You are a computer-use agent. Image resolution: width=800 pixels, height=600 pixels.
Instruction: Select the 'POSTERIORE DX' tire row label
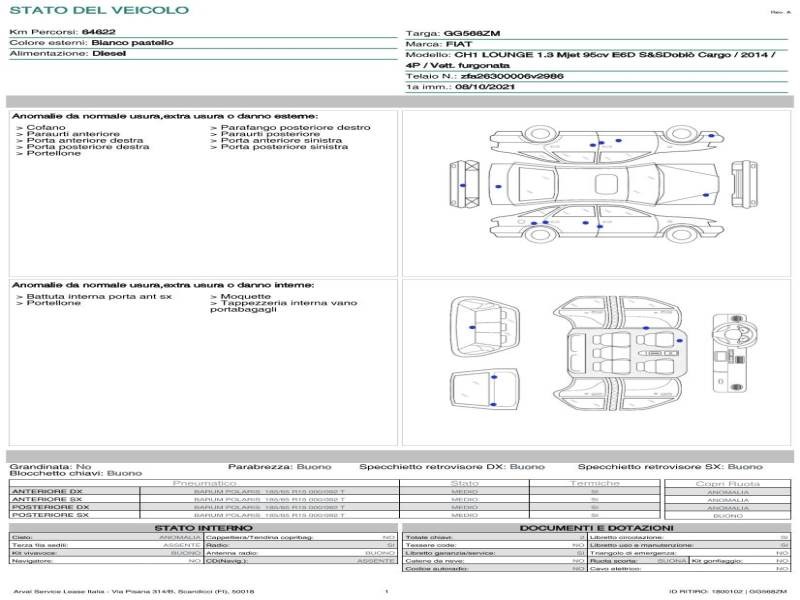50,507
